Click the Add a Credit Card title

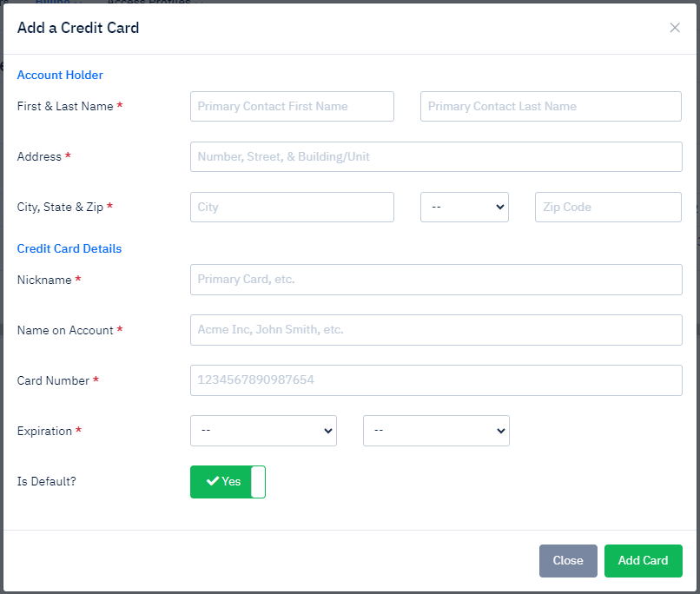[x=78, y=28]
